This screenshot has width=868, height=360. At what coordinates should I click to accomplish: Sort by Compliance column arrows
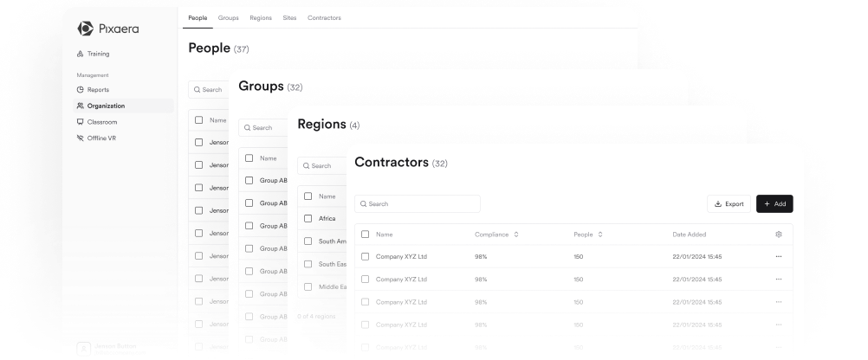pyautogui.click(x=516, y=235)
